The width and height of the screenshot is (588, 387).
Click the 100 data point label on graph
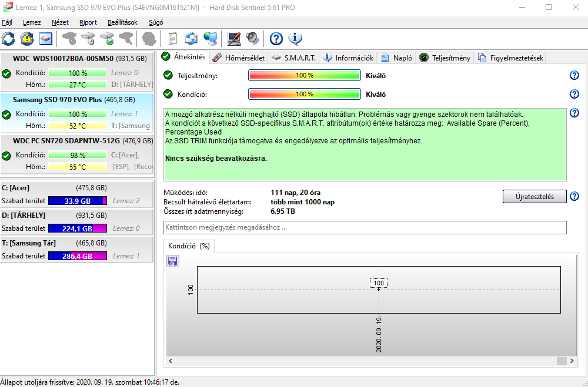tap(379, 283)
